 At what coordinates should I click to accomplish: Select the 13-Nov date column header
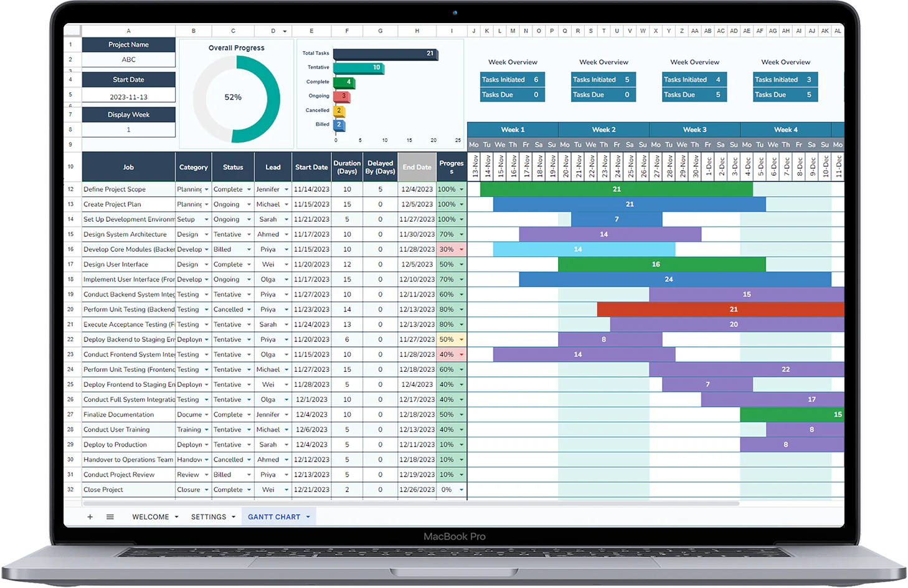[475, 167]
